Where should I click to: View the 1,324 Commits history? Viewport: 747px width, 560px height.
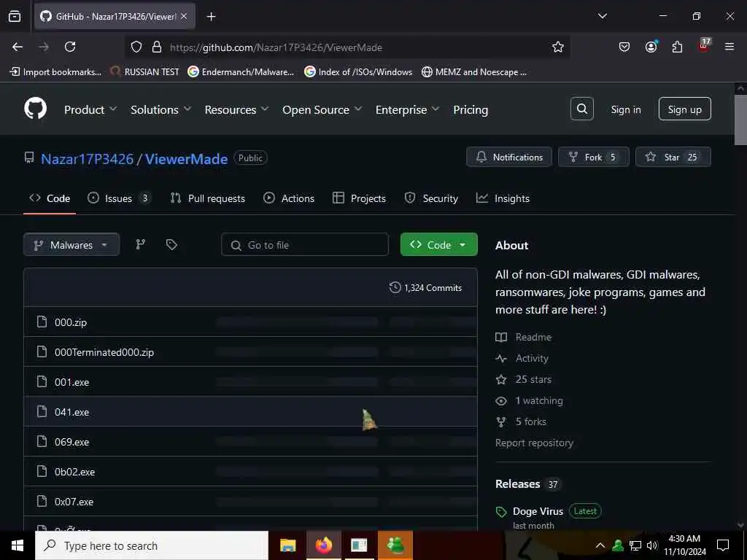[425, 287]
